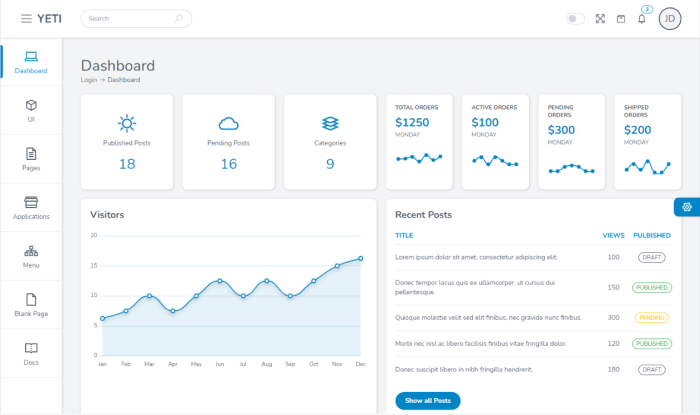Select Dashboard in the sidebar
Viewport: 700px width, 415px height.
coord(31,62)
